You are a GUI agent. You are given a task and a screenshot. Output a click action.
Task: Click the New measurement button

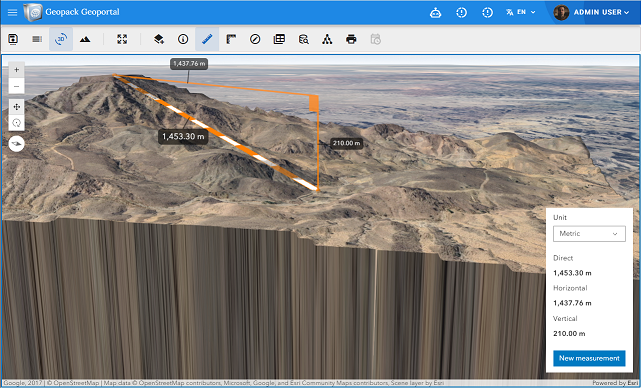(589, 358)
